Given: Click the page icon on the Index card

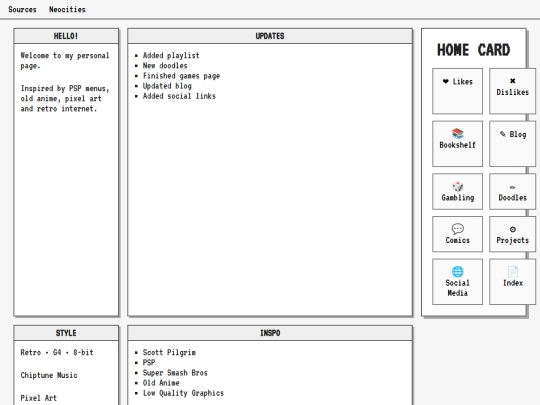Looking at the screenshot, I should (513, 271).
